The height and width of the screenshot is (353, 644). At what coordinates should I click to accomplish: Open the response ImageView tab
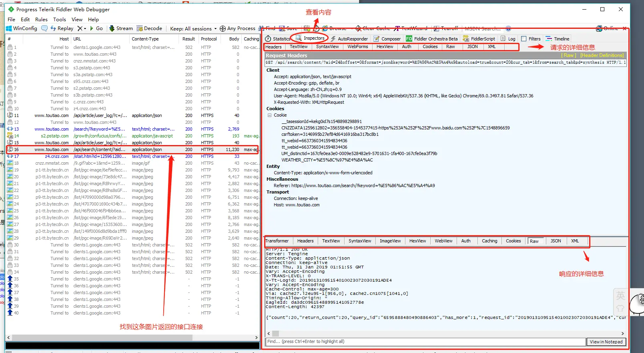pos(390,241)
